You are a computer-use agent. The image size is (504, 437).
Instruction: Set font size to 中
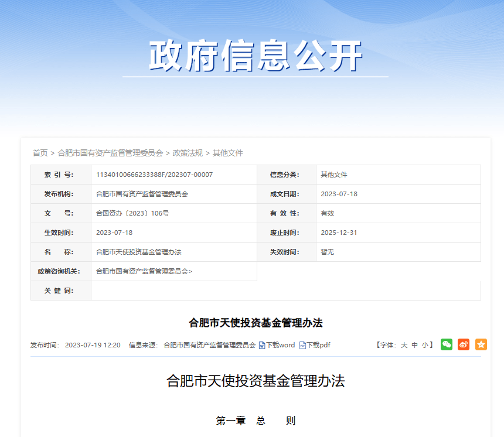coord(415,345)
